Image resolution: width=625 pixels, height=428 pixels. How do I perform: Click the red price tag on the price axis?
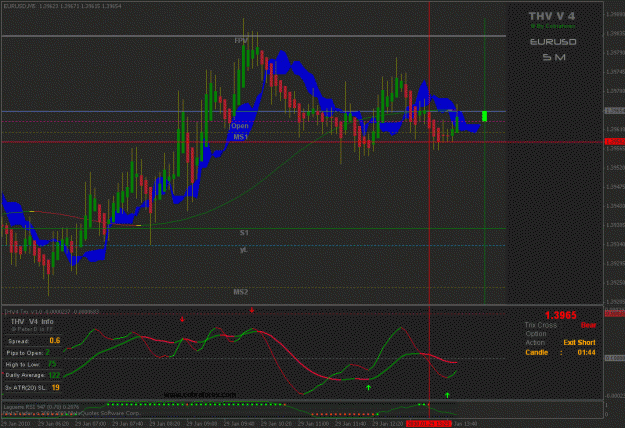(x=614, y=141)
